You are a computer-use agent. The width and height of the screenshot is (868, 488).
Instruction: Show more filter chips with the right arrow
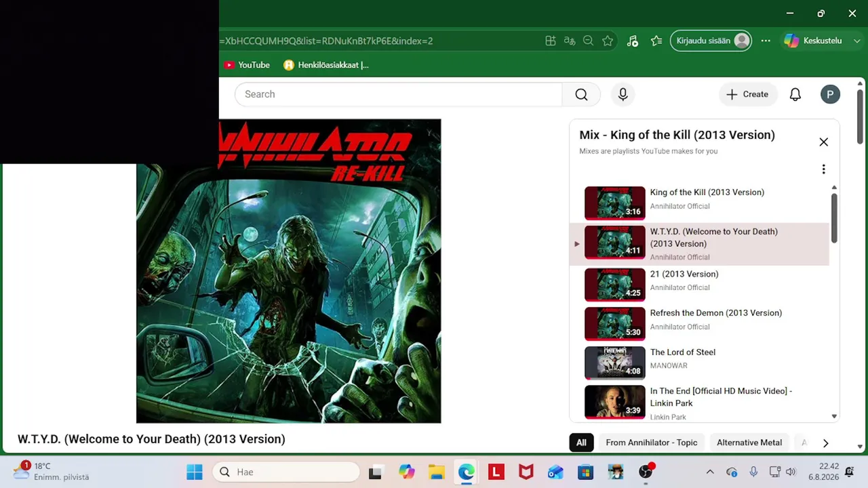click(825, 443)
